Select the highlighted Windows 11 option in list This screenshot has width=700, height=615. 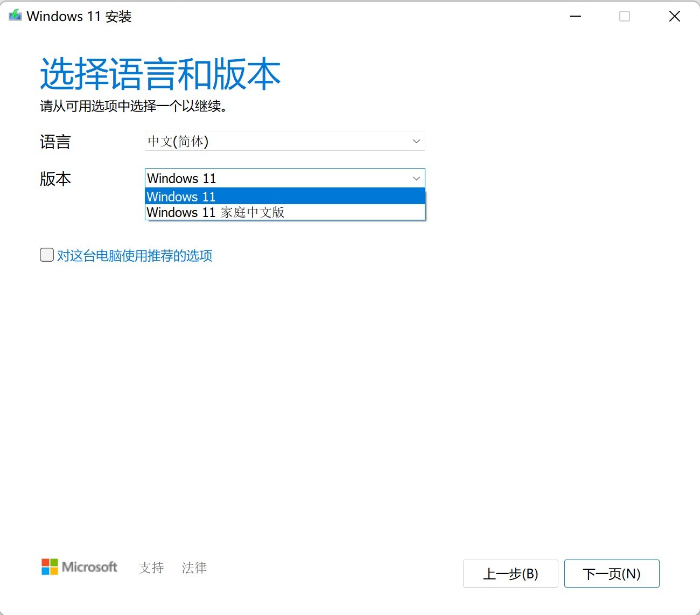[x=285, y=197]
